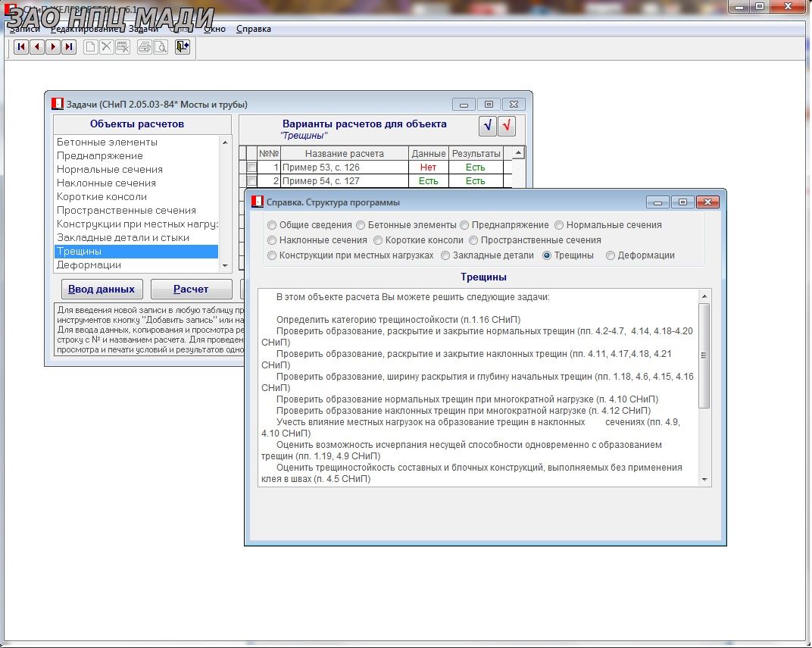Go to the next record toolbar icon
The height and width of the screenshot is (648, 812).
pos(53,47)
